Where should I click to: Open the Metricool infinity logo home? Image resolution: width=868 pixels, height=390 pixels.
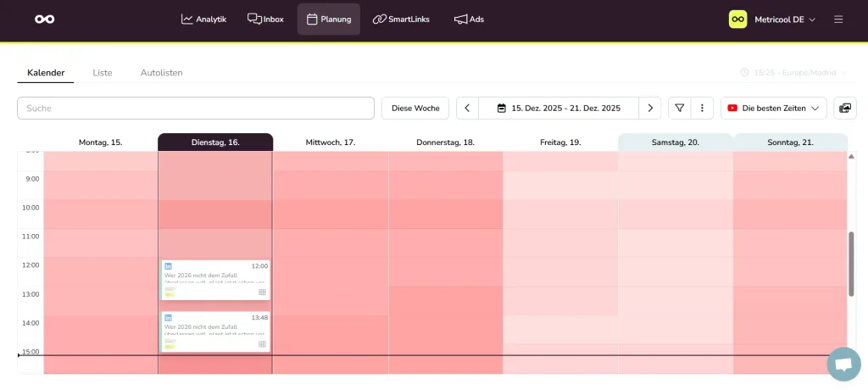44,19
